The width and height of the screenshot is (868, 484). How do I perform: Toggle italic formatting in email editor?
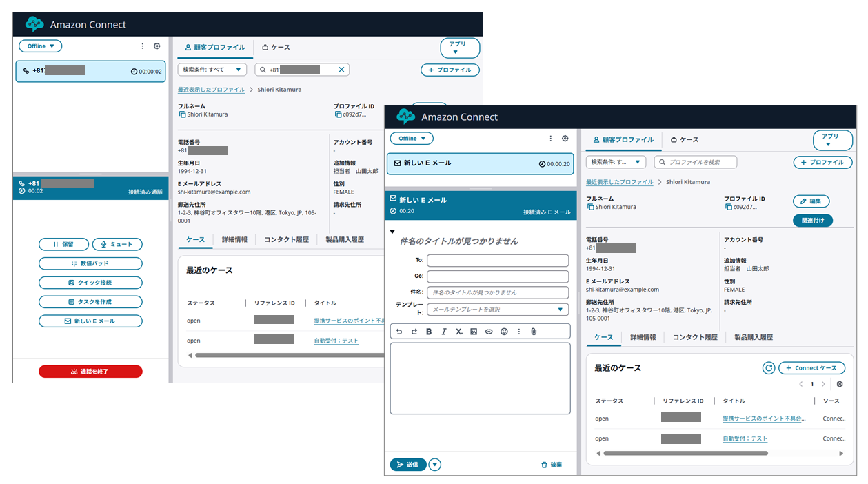tap(444, 332)
